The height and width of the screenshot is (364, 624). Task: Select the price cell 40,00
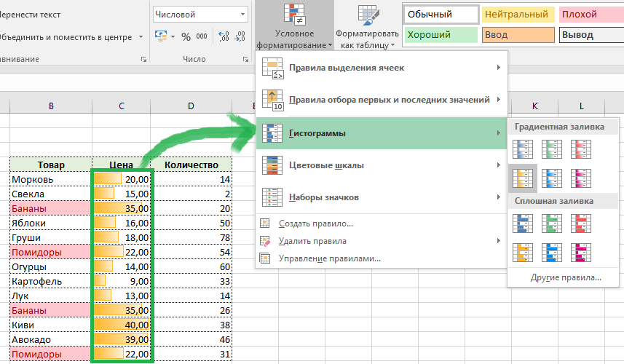[x=122, y=325]
